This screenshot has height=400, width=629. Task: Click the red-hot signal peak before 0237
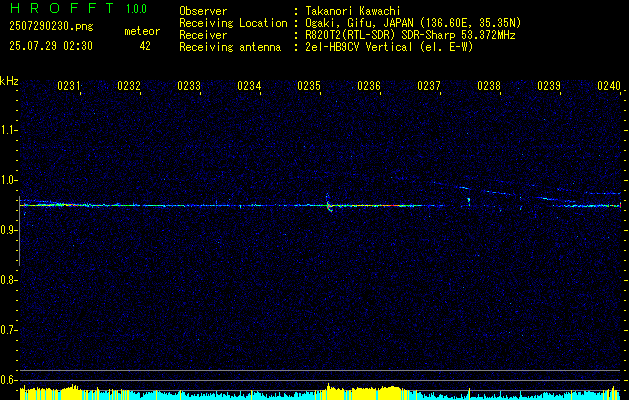pyautogui.click(x=392, y=205)
